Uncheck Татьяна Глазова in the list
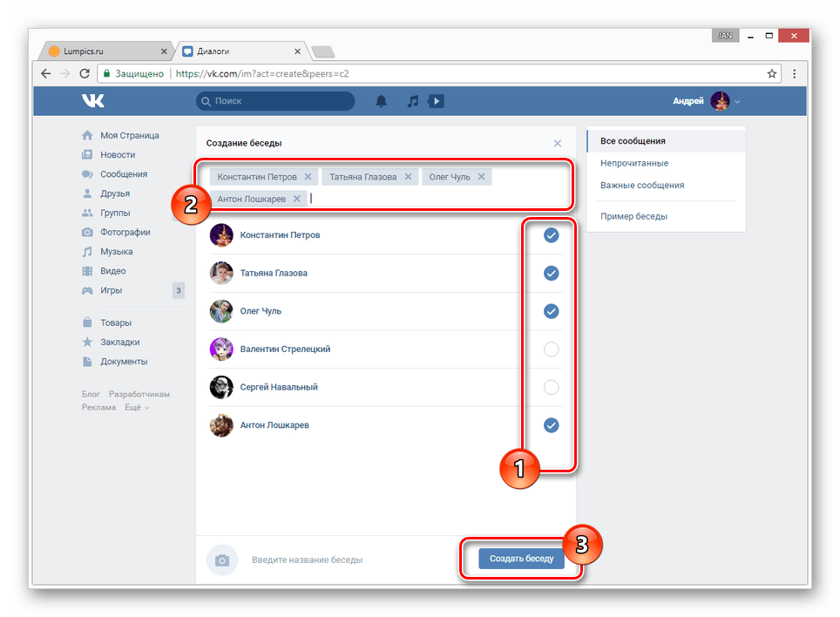840x617 pixels. pos(552,273)
